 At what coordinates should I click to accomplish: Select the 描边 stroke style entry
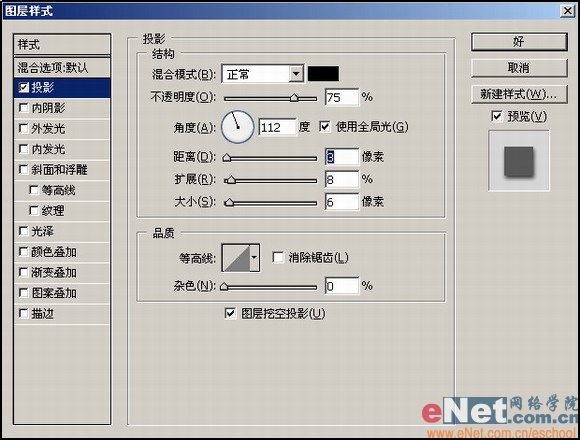click(x=62, y=314)
